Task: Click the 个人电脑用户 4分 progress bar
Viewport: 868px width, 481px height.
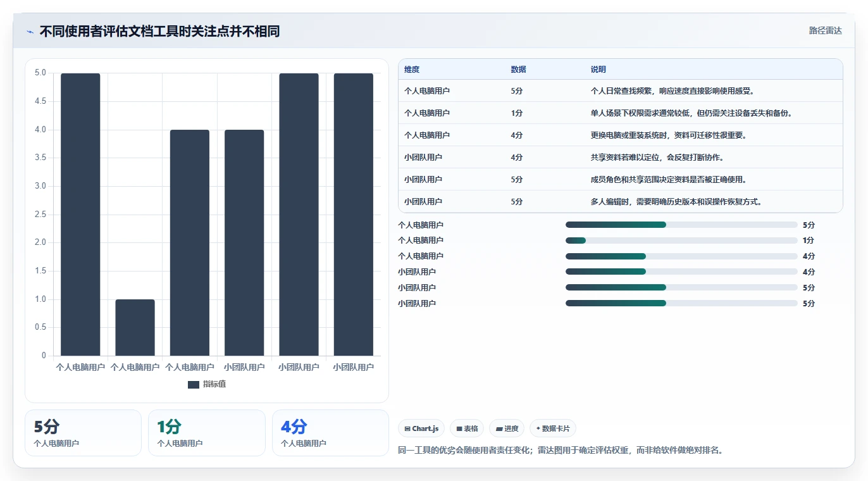Action: tap(681, 256)
